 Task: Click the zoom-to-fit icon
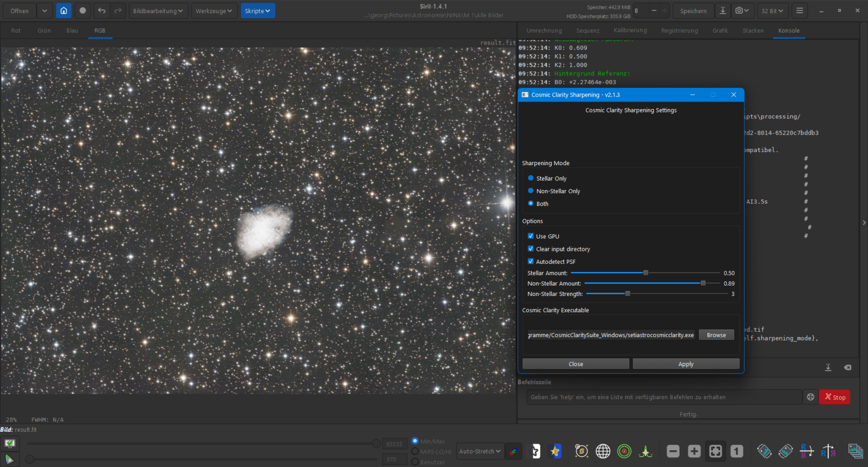point(716,451)
